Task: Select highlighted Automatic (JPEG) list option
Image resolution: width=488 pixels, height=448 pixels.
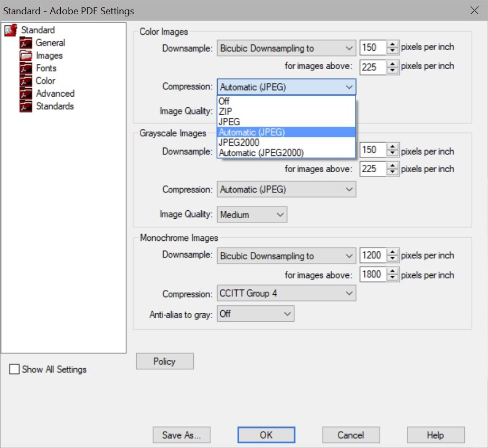Action: tap(286, 132)
